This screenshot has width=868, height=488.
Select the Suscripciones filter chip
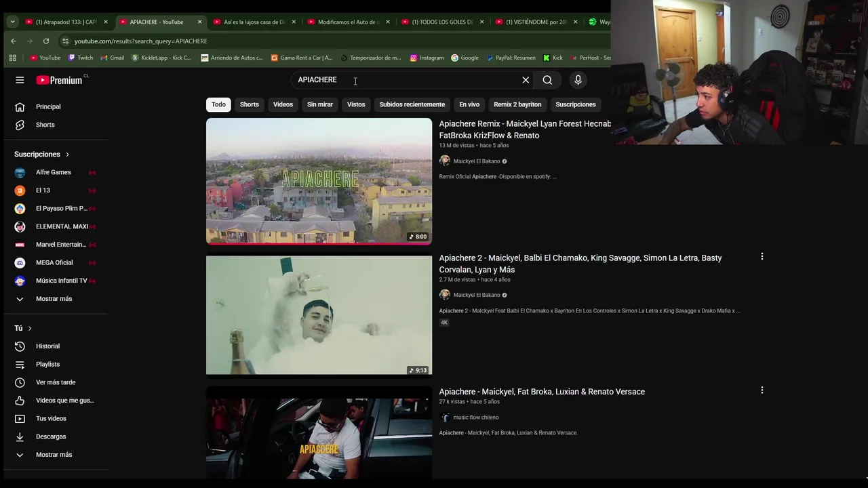point(576,104)
